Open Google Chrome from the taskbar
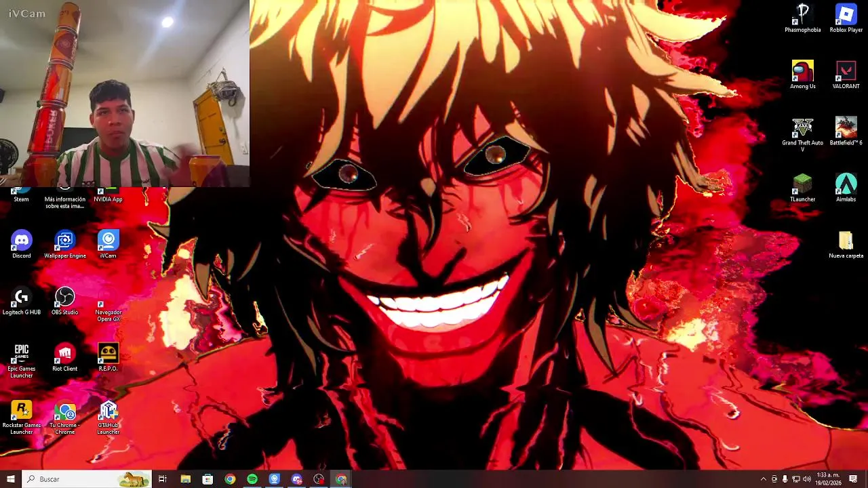The height and width of the screenshot is (488, 868). click(x=230, y=479)
